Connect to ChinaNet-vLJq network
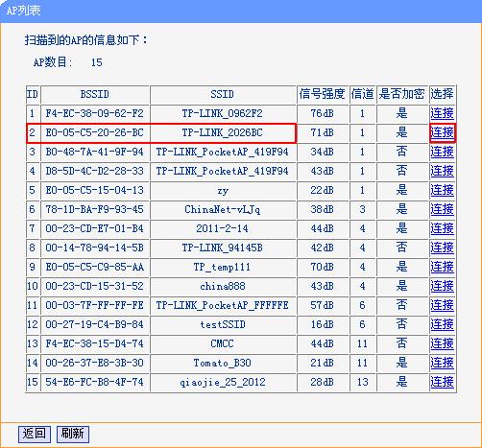This screenshot has width=482, height=448. coord(442,209)
